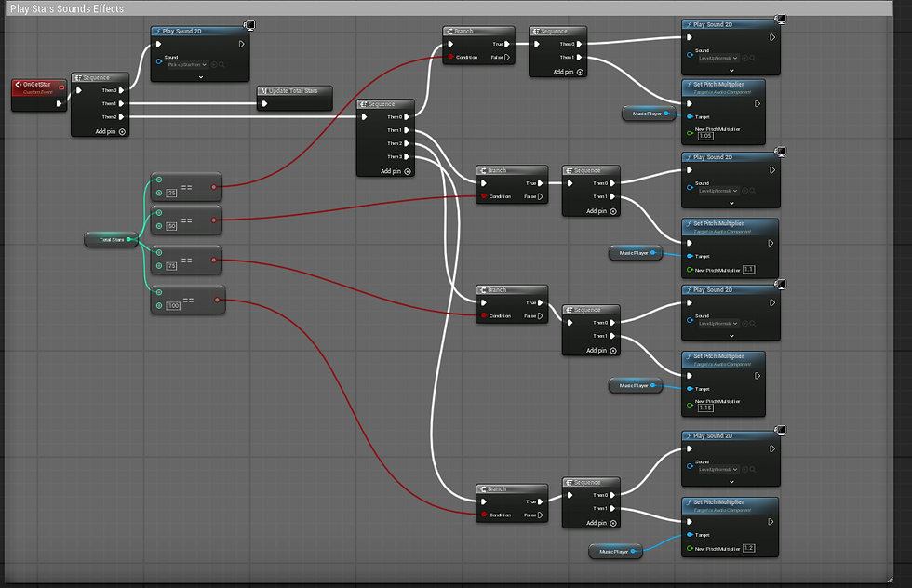
Task: Click the red output pin of == 75 node
Action: click(x=214, y=260)
